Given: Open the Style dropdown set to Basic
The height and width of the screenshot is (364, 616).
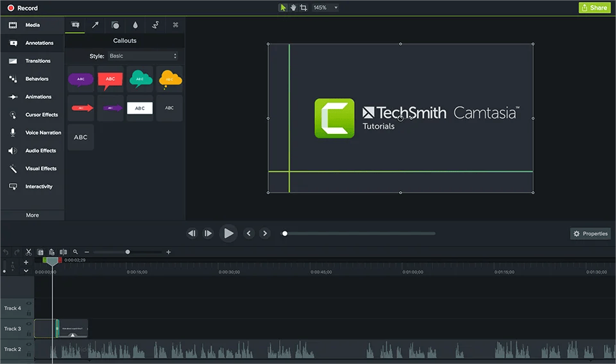Looking at the screenshot, I should [142, 56].
